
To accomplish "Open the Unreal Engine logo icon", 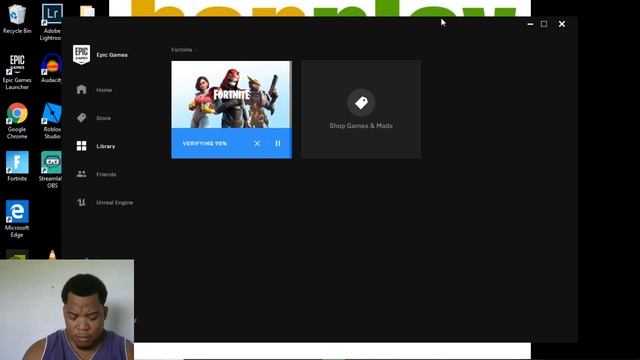I will click(x=81, y=202).
